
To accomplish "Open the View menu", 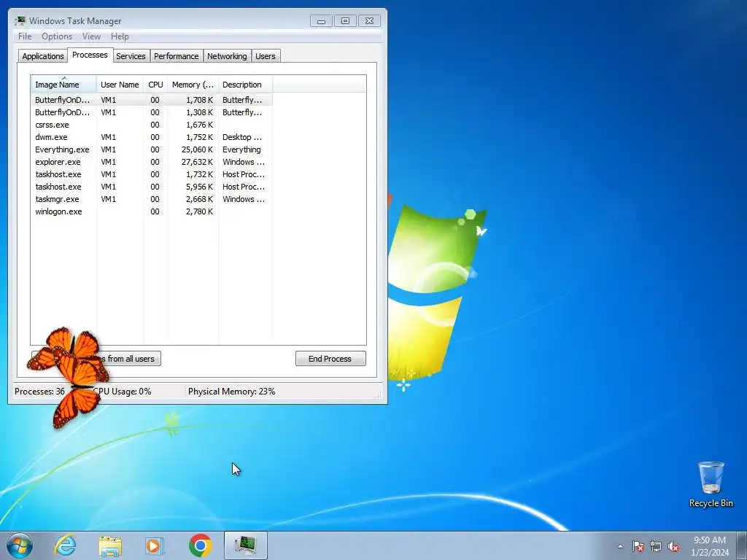I will [91, 36].
